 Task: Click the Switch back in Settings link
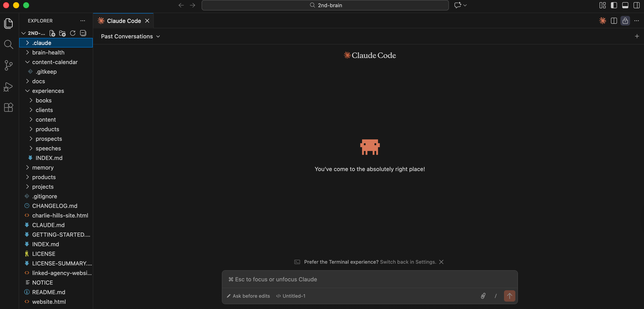pyautogui.click(x=408, y=262)
